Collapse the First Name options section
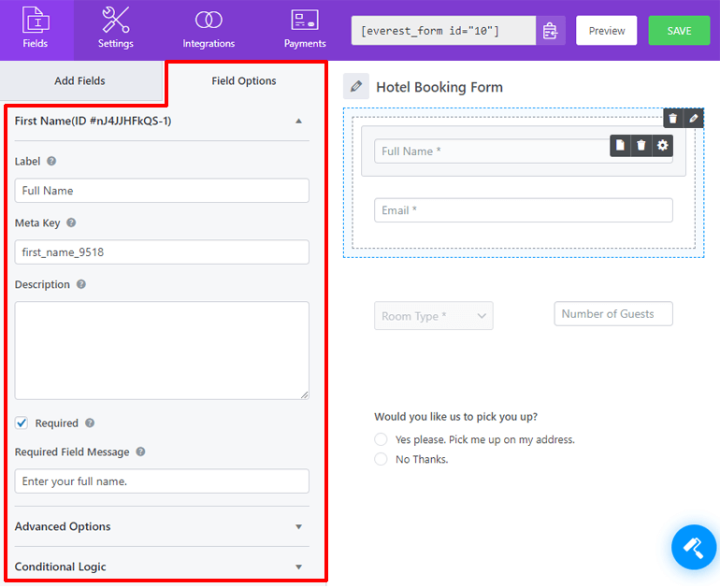This screenshot has width=720, height=588. (298, 122)
